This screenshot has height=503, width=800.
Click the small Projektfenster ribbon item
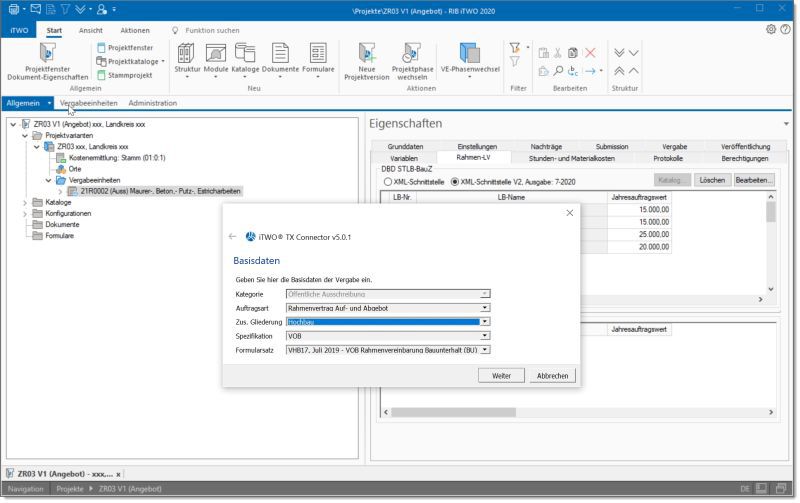click(126, 47)
